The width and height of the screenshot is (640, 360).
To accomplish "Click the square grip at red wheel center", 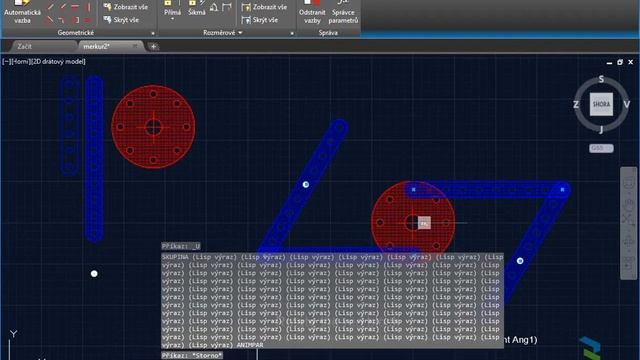I will tap(424, 223).
